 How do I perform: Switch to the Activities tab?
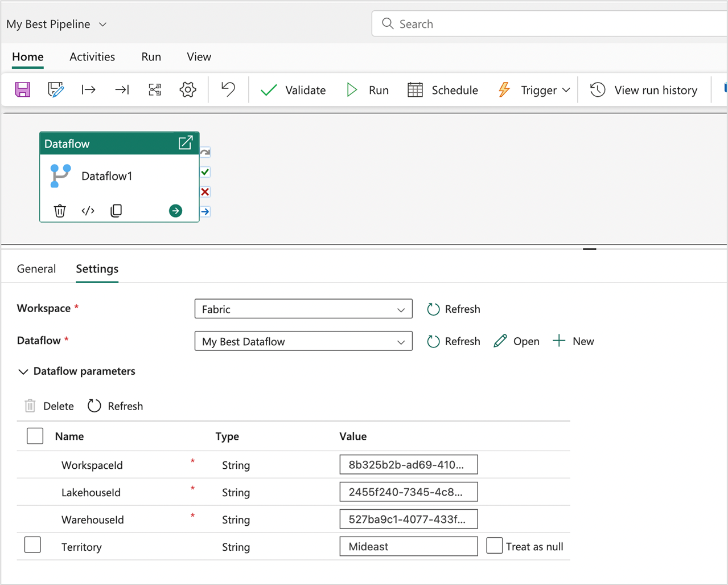[92, 57]
